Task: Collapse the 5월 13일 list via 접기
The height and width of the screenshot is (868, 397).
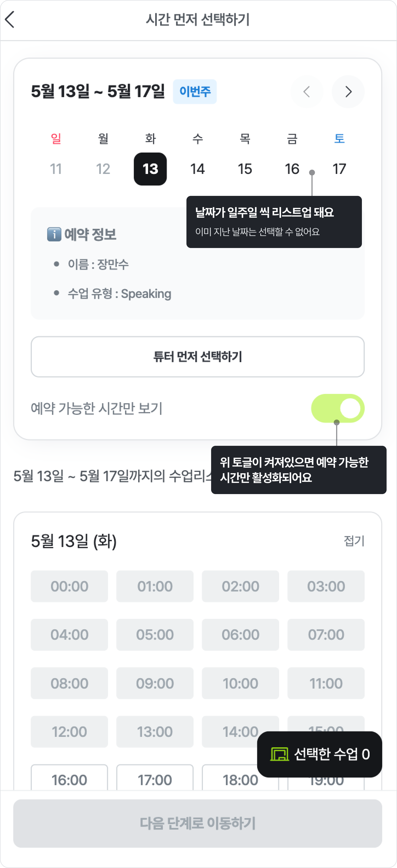Action: (x=354, y=541)
